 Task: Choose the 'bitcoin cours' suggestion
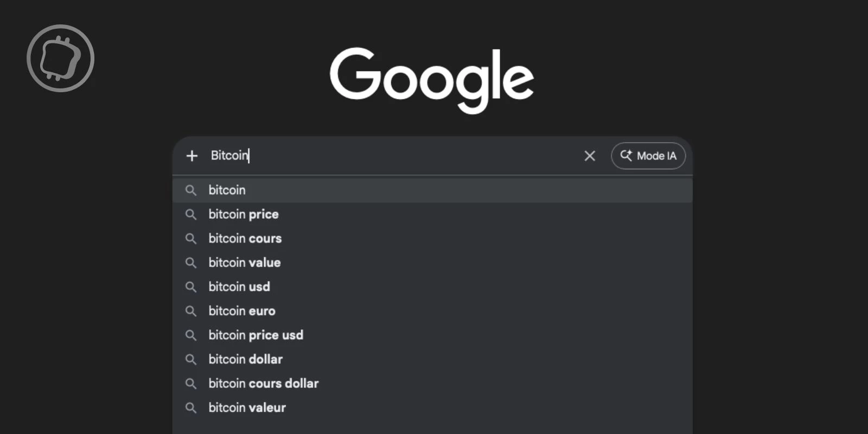point(245,239)
